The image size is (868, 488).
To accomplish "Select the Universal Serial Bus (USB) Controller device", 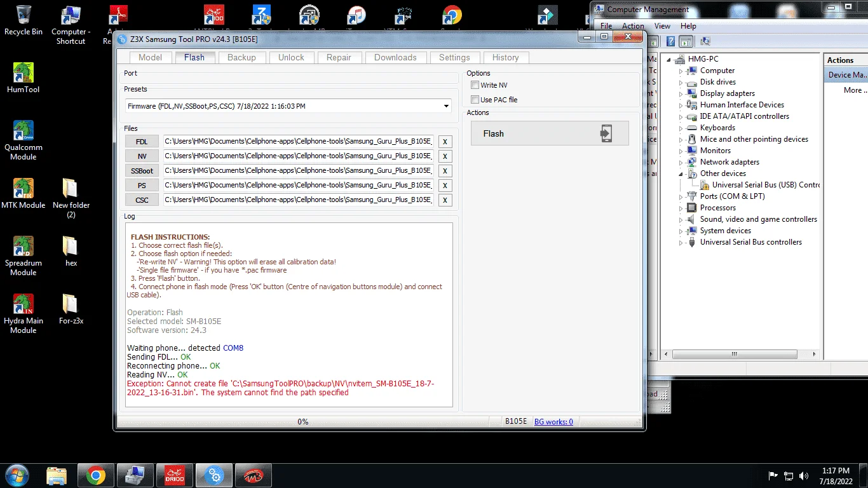I will 760,185.
